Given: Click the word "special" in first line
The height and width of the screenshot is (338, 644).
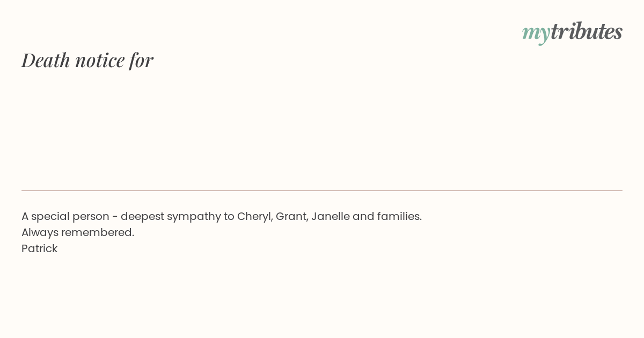Looking at the screenshot, I should click(x=50, y=217).
